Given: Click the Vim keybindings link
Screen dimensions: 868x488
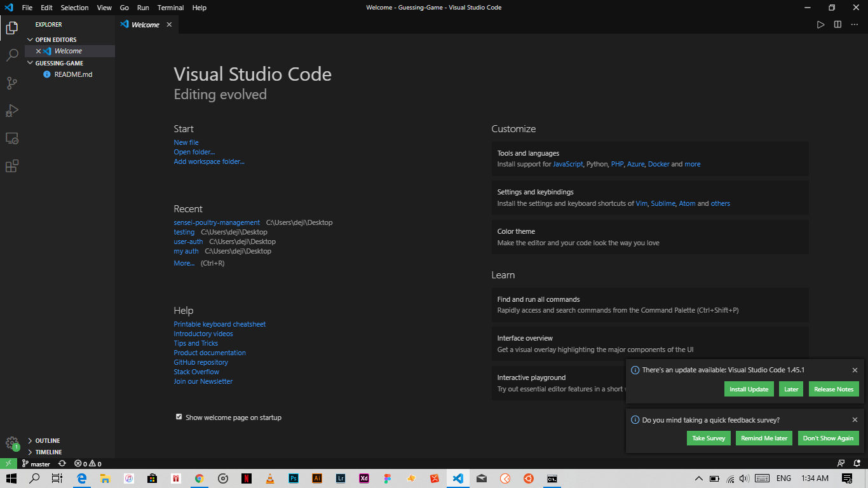Looking at the screenshot, I should click(641, 203).
